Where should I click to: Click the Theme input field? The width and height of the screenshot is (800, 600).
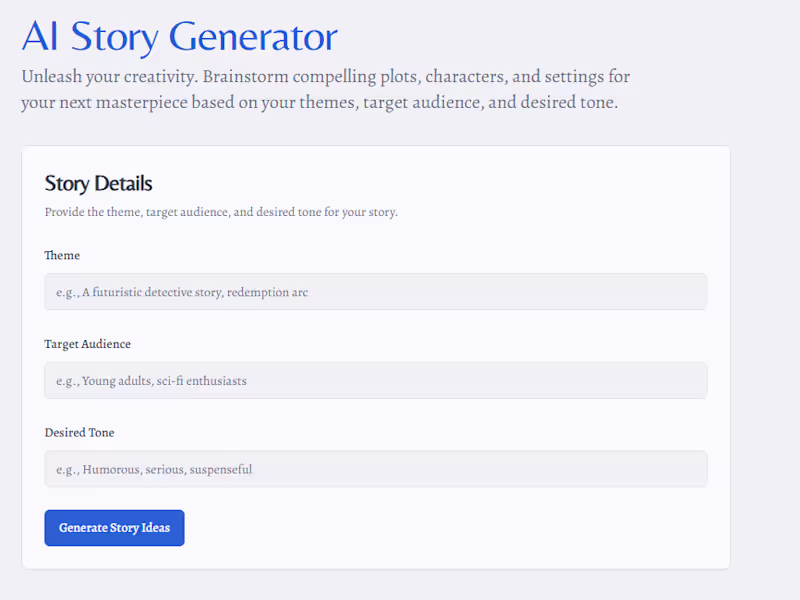pos(375,292)
